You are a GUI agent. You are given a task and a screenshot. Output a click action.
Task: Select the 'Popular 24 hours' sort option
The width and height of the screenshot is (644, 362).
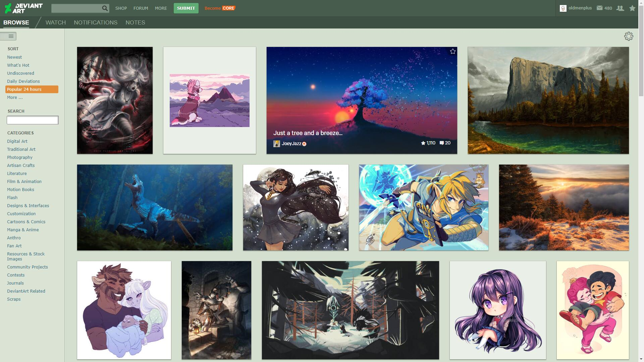(24, 89)
